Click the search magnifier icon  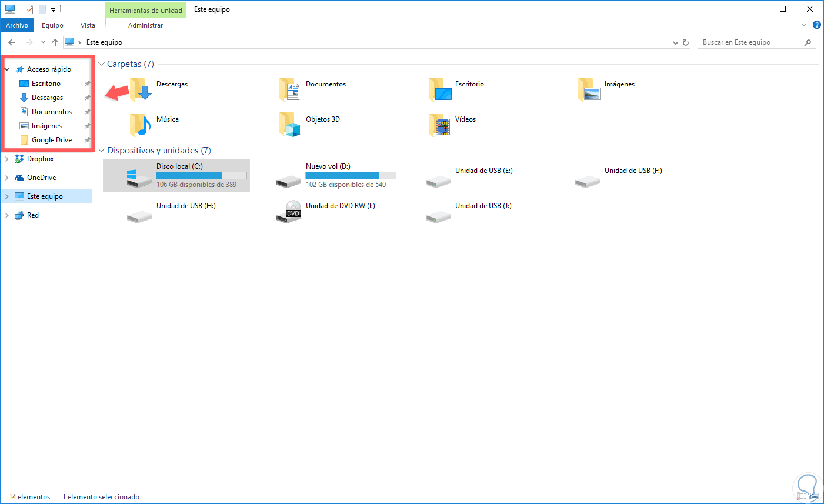[x=808, y=42]
